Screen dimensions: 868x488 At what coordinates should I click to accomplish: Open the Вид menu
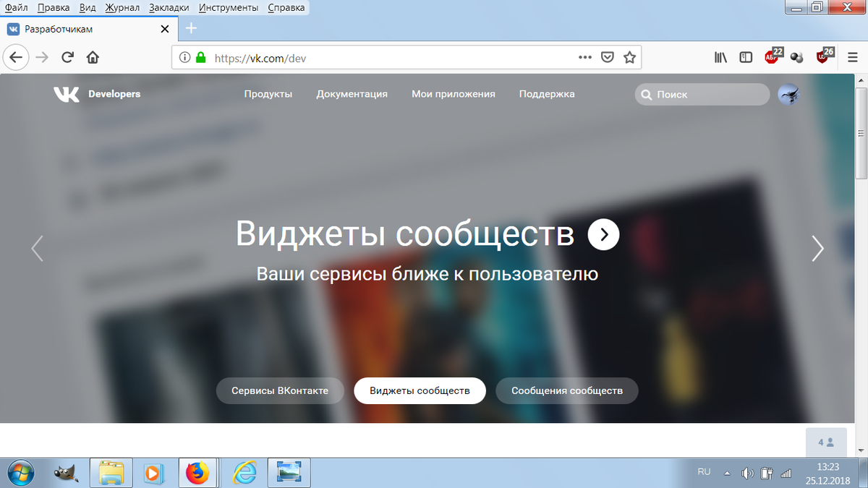[x=88, y=8]
